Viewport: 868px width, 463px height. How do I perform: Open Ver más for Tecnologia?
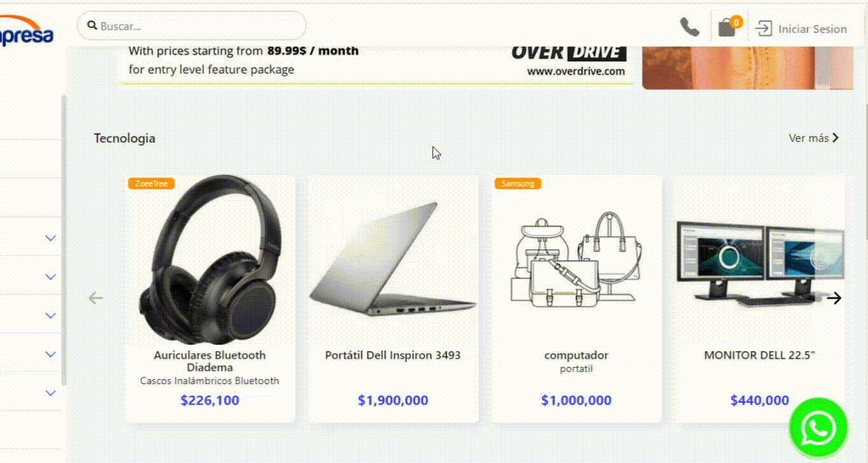pos(814,138)
